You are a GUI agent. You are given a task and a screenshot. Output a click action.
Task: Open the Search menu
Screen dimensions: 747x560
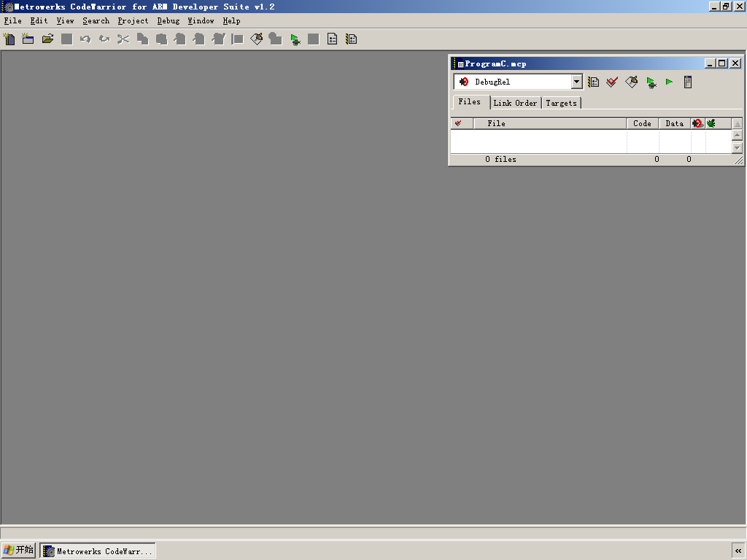[96, 21]
